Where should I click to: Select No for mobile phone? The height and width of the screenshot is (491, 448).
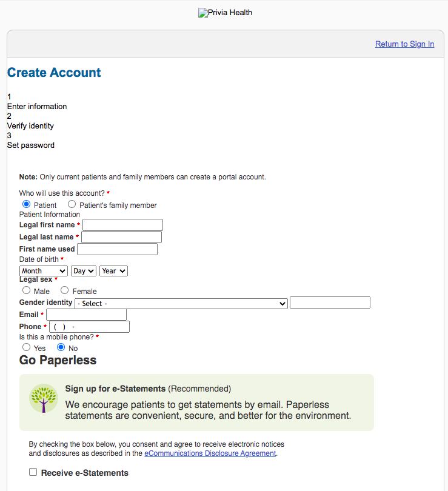tap(61, 347)
